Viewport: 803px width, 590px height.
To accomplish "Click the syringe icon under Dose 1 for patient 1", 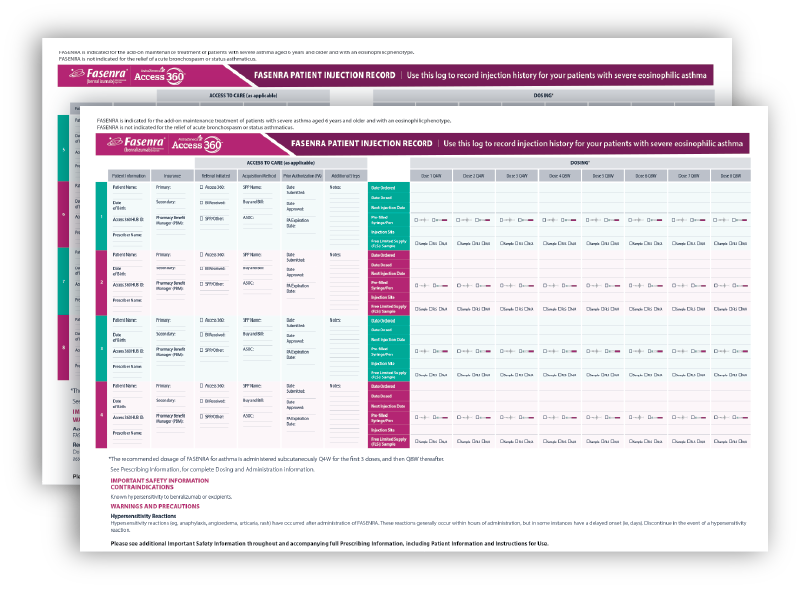I will (x=422, y=220).
